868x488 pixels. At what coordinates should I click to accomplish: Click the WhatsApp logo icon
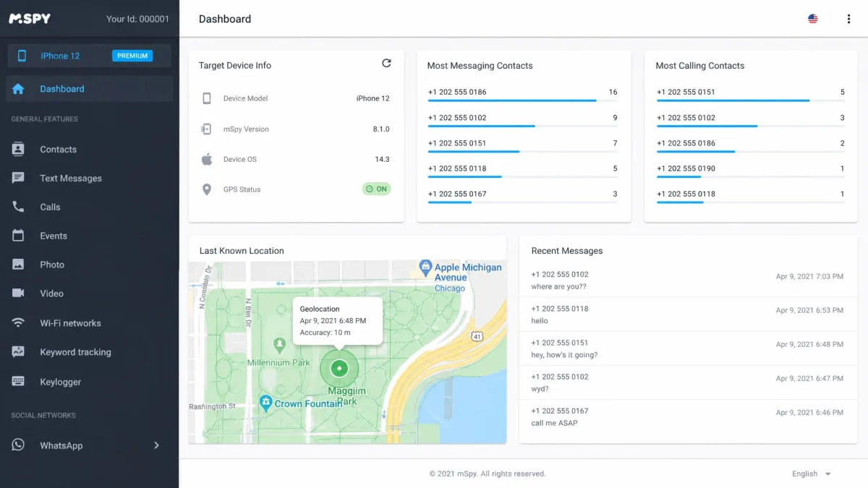click(x=18, y=445)
